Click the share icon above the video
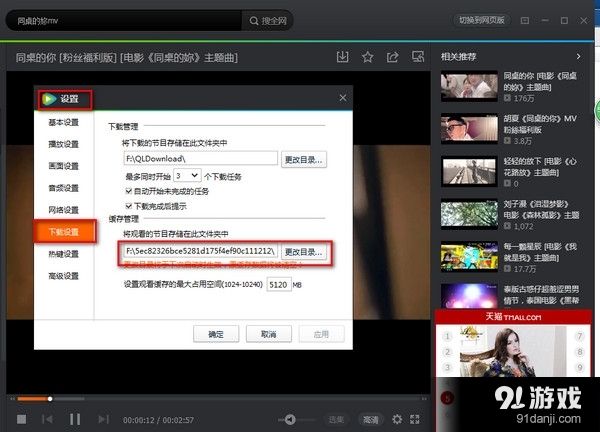 coord(393,57)
